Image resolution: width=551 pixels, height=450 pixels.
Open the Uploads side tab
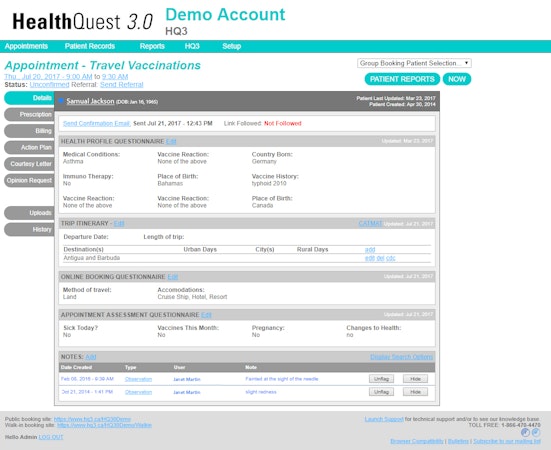pos(30,213)
